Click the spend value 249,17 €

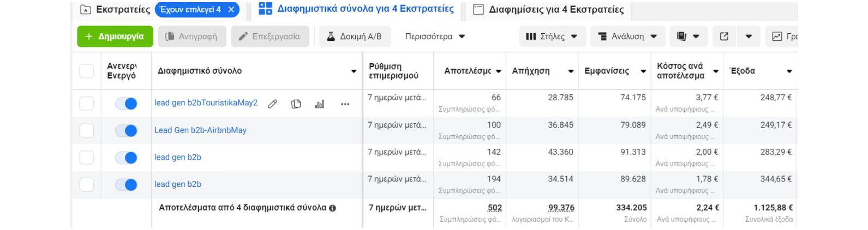click(776, 125)
